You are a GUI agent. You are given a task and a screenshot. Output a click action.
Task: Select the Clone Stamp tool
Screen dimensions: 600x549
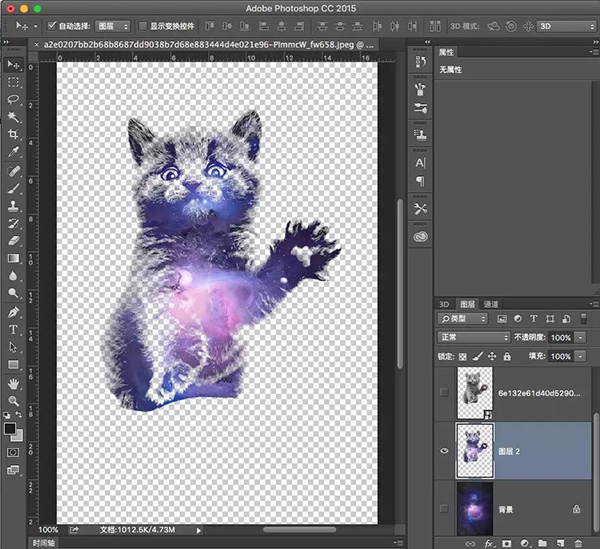[14, 205]
